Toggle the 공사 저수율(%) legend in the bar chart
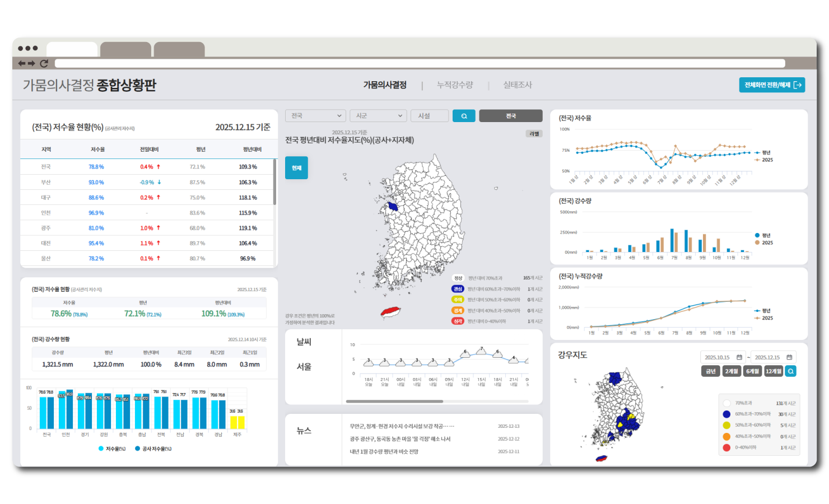829x504 pixels. [x=137, y=449]
